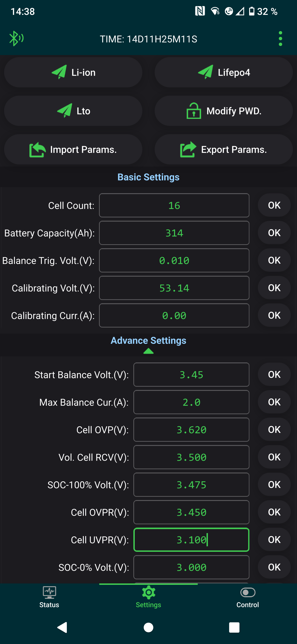This screenshot has height=644, width=297.
Task: Switch to the Status tab
Action: (x=49, y=597)
